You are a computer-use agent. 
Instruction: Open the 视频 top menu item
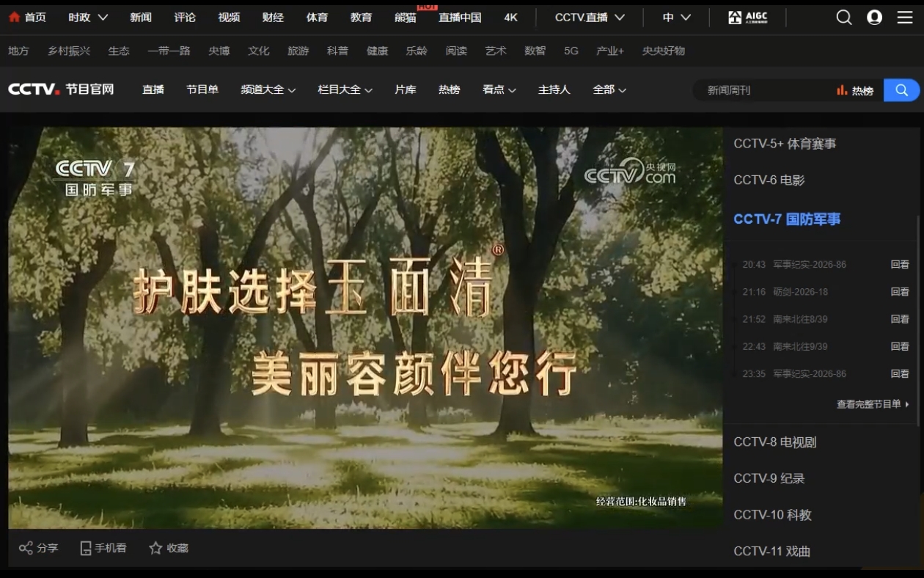[x=229, y=17]
